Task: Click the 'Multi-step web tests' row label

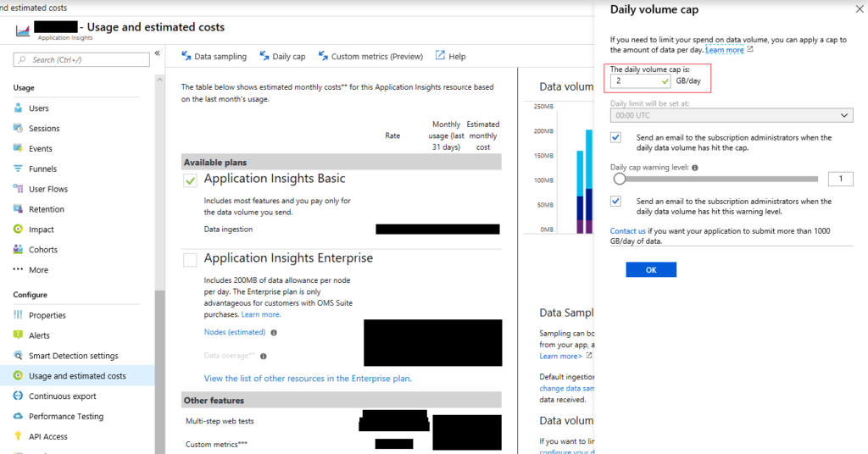Action: click(220, 421)
